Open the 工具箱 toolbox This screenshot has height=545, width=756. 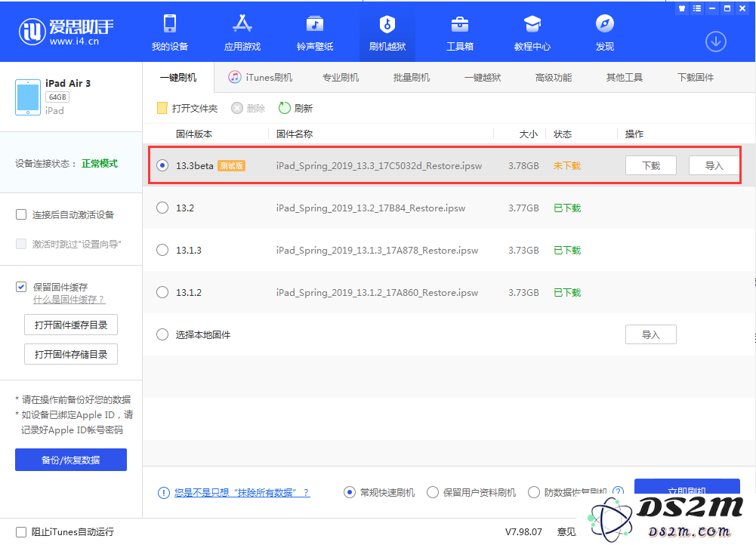tap(459, 32)
